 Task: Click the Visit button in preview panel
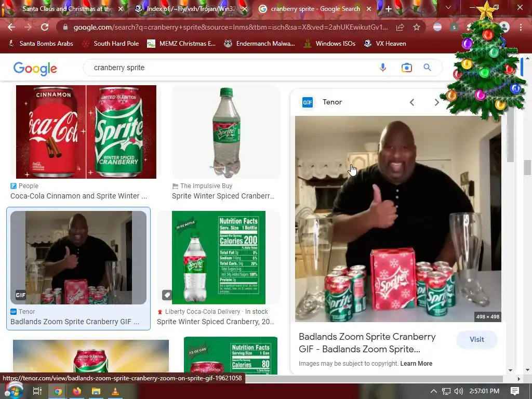[x=477, y=339]
